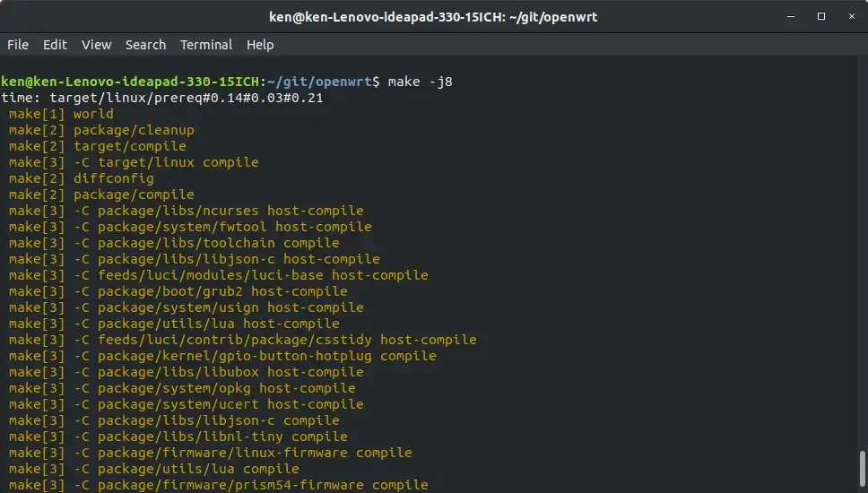This screenshot has height=493, width=868.
Task: Open the File menu
Action: click(x=18, y=45)
